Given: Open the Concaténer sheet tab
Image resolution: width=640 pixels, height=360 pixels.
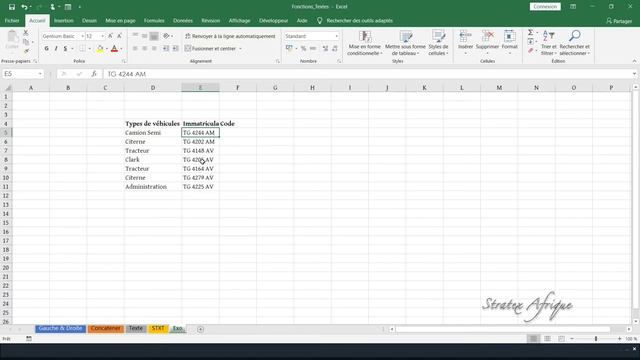Looking at the screenshot, I should (106, 329).
